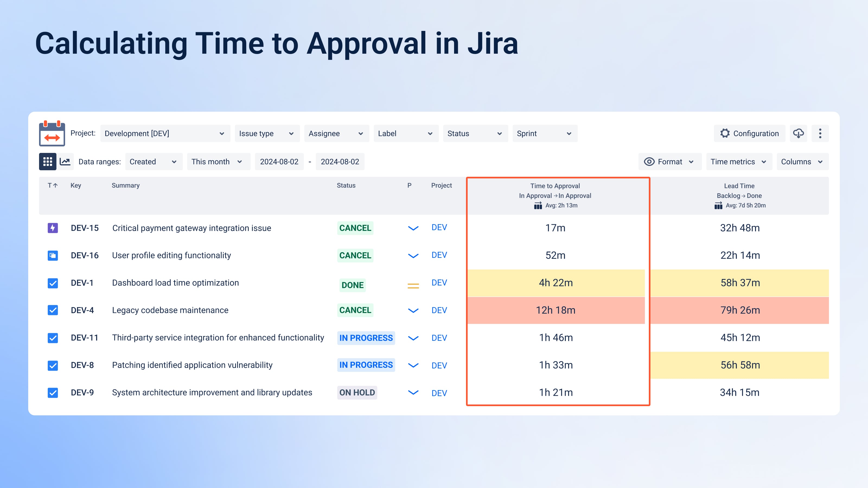Click subtask type icon for DEV-16

point(53,256)
